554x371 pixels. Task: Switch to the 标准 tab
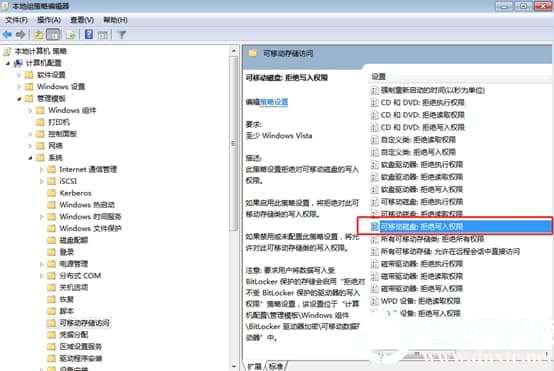(276, 366)
